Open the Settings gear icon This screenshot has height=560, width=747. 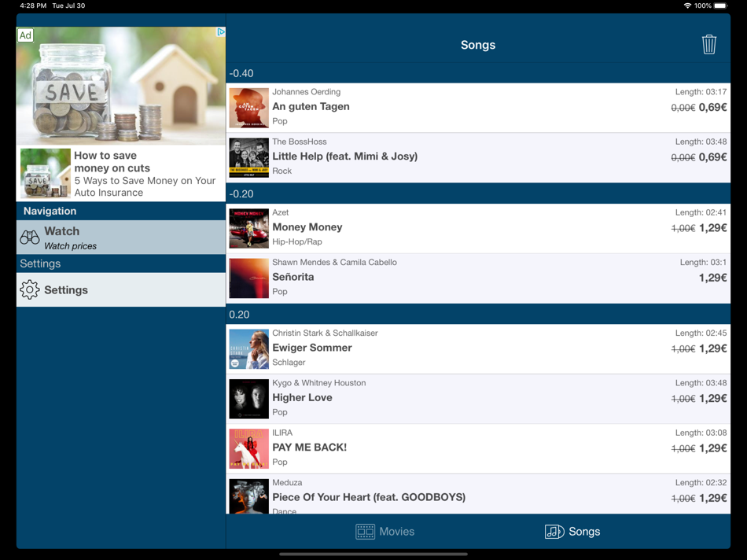point(30,289)
